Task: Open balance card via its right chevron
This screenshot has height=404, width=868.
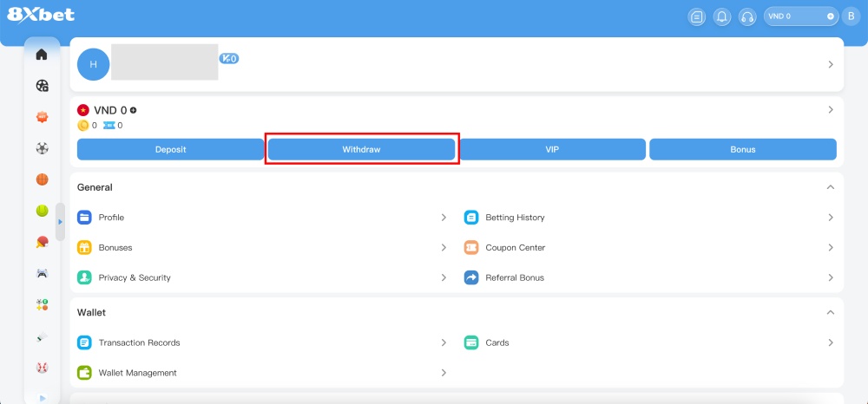Action: pos(831,109)
